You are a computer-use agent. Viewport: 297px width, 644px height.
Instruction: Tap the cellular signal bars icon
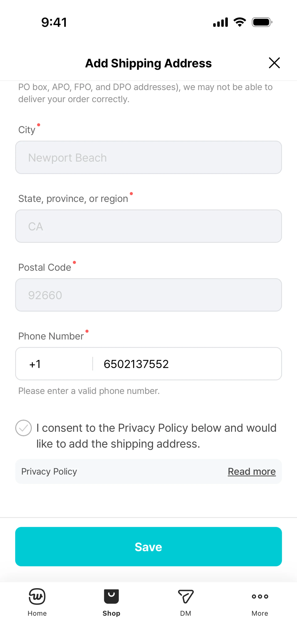[220, 22]
